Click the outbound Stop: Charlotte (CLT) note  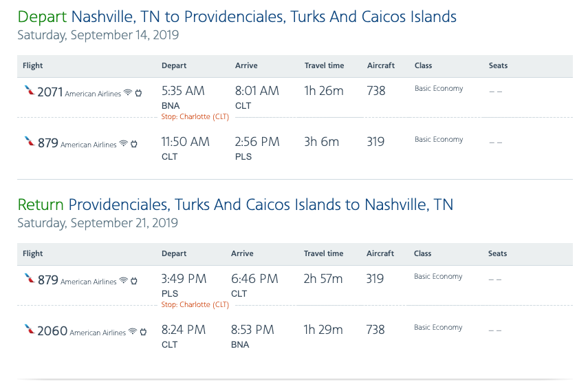tap(195, 117)
